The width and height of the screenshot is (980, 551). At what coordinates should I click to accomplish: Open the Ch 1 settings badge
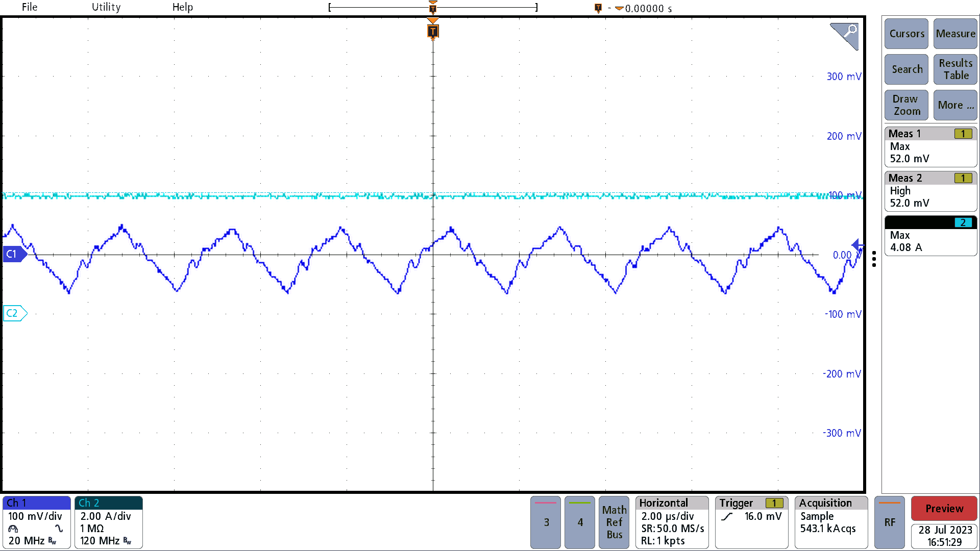[x=36, y=522]
